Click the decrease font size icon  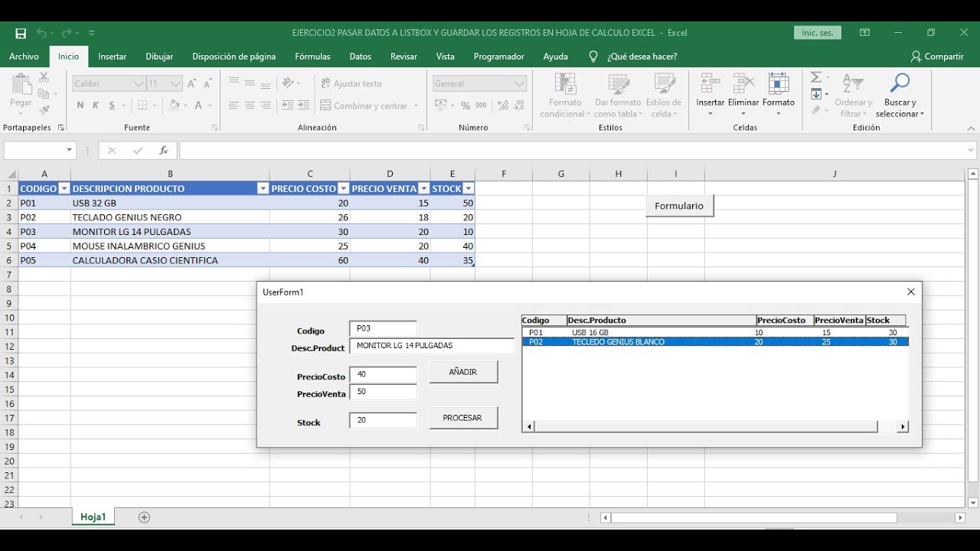(x=207, y=83)
